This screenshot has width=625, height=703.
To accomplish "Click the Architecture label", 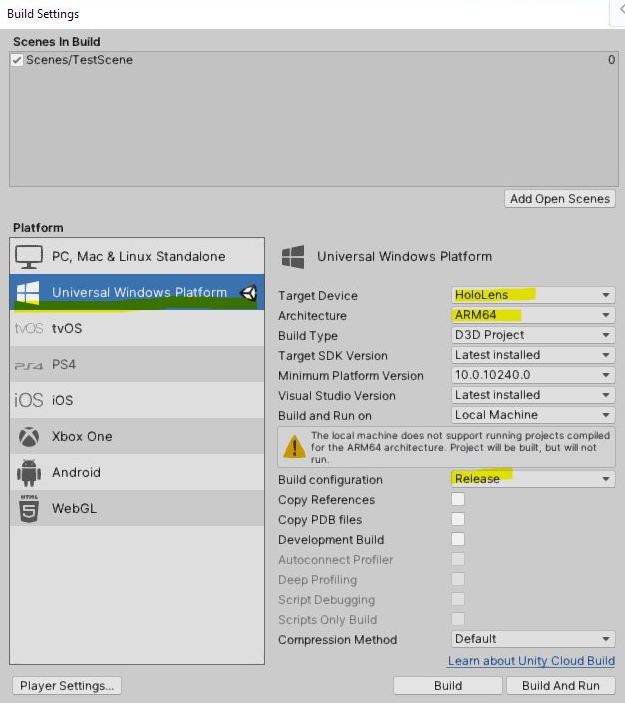I will coord(312,316).
